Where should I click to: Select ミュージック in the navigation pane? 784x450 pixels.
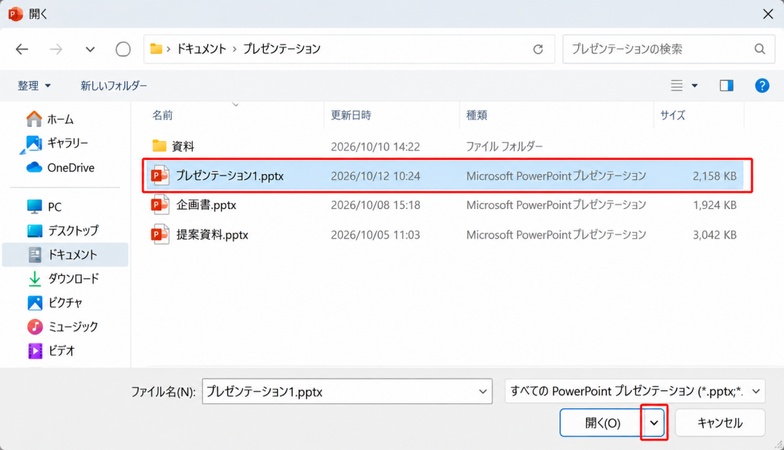62,326
